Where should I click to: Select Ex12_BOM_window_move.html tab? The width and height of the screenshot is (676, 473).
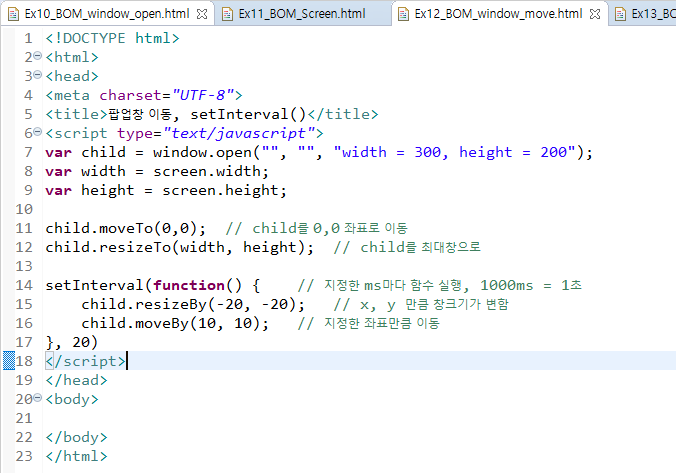click(498, 14)
